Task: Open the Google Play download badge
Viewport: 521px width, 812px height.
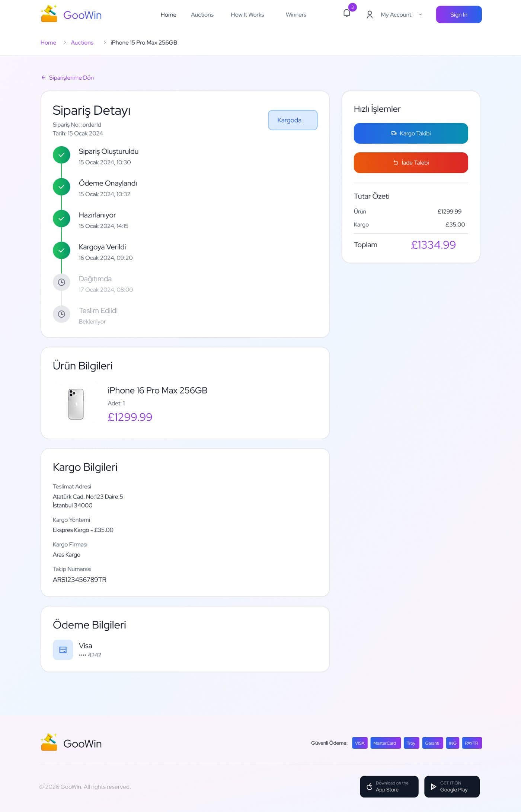Action: (x=451, y=786)
